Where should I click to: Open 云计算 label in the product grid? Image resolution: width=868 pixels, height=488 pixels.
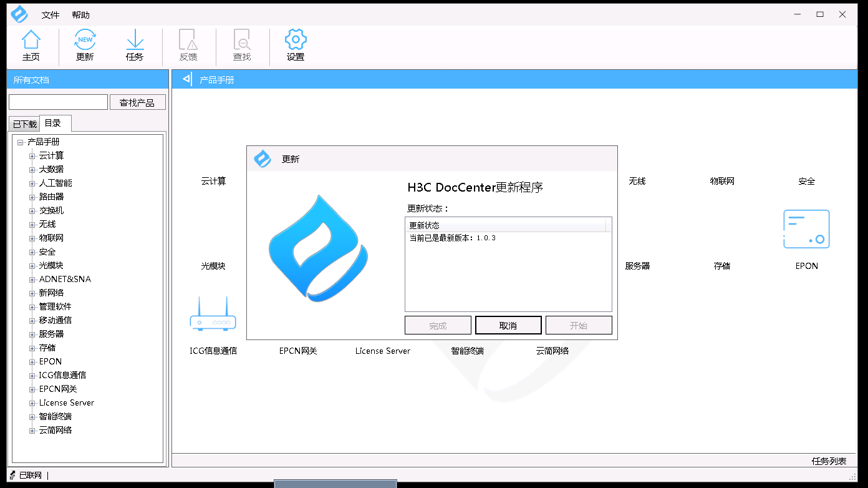pos(213,181)
